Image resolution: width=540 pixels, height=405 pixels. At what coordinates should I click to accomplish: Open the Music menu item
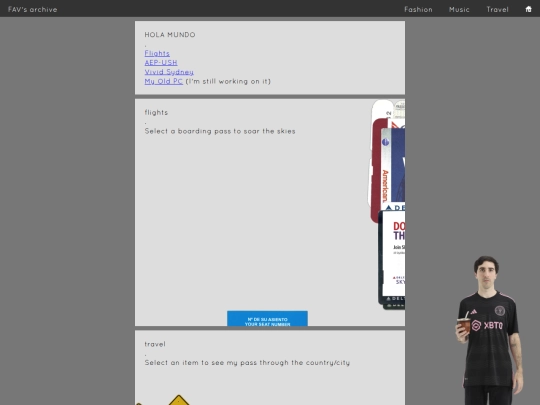[x=459, y=10]
